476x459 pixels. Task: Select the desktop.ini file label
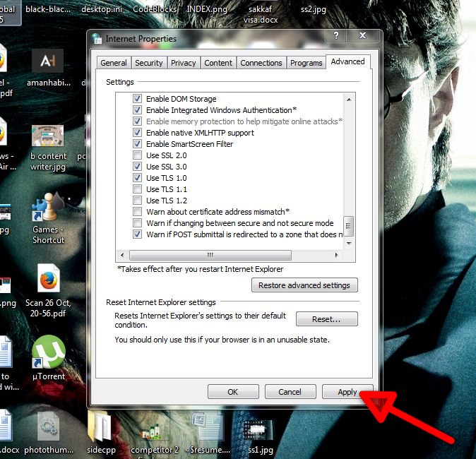102,9
